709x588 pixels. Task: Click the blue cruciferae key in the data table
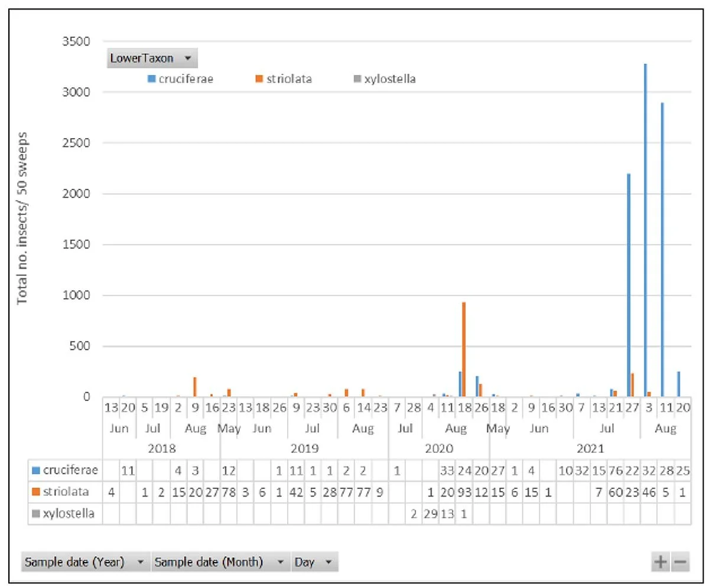(x=35, y=471)
